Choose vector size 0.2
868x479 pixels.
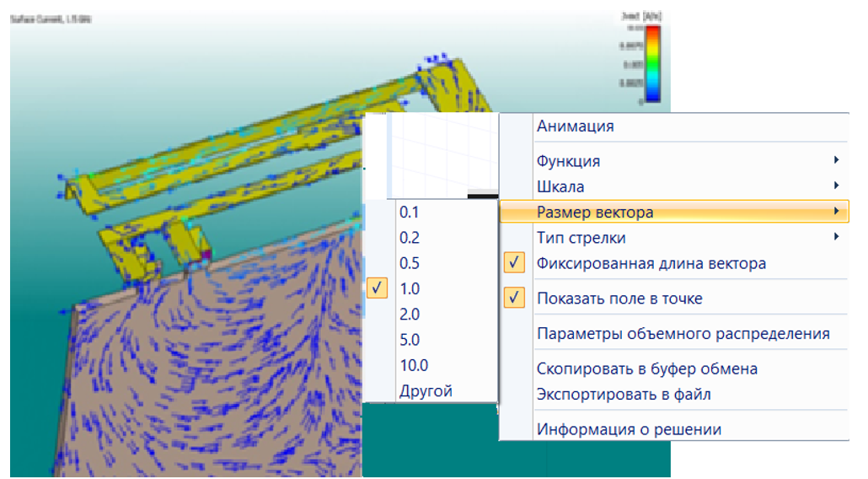[410, 238]
